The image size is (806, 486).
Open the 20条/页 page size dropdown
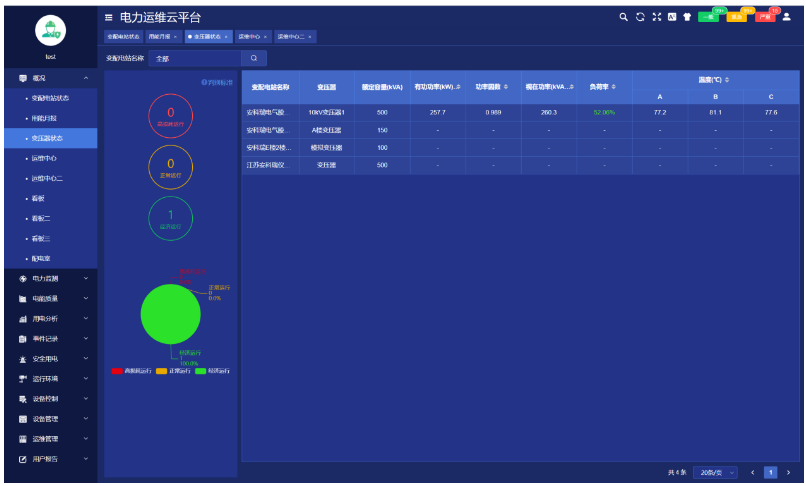pos(718,472)
